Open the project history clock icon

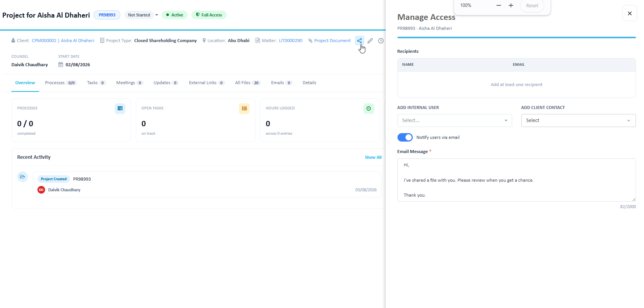coord(381,41)
